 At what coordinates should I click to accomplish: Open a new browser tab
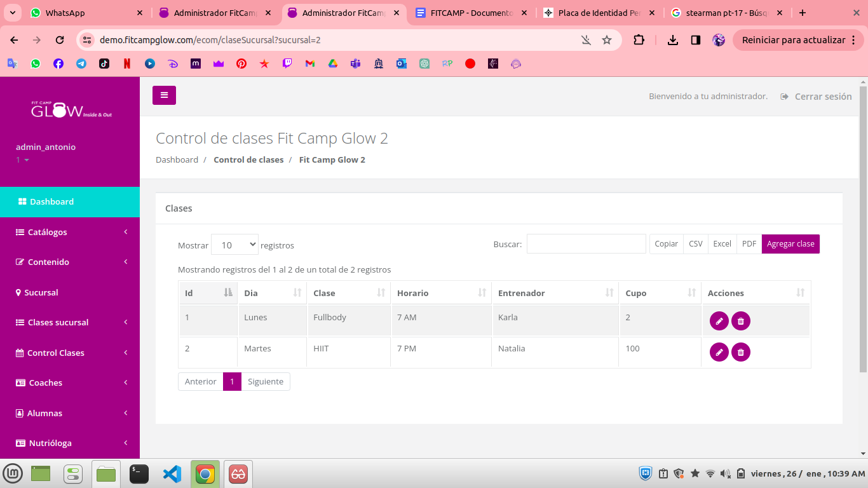[x=803, y=13]
